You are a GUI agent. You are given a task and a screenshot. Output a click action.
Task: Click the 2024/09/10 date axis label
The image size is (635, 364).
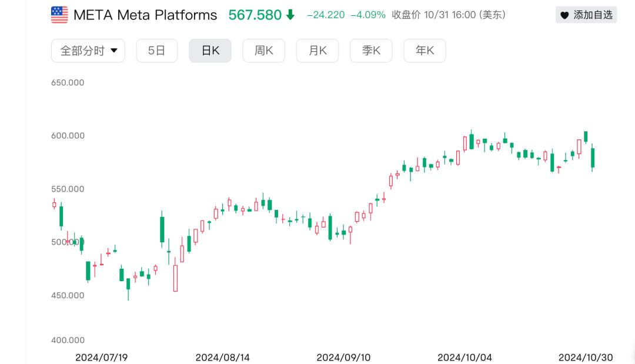coord(343,358)
